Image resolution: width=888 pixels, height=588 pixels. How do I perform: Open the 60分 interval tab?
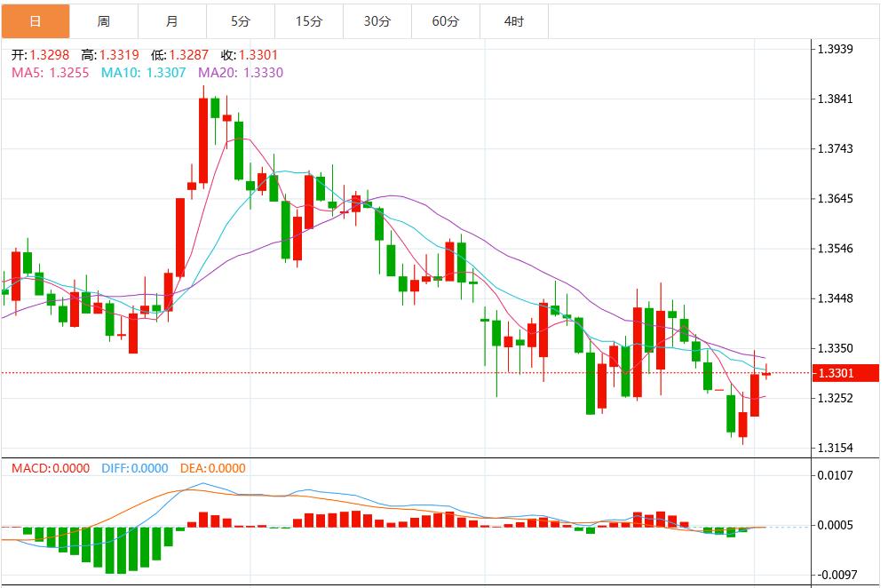point(445,21)
